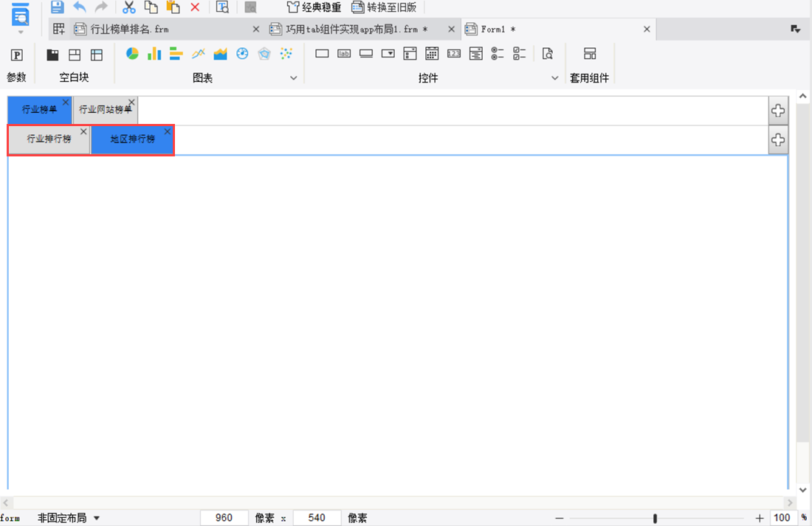This screenshot has height=526, width=812.
Task: Insert the report block icon
Action: point(96,55)
